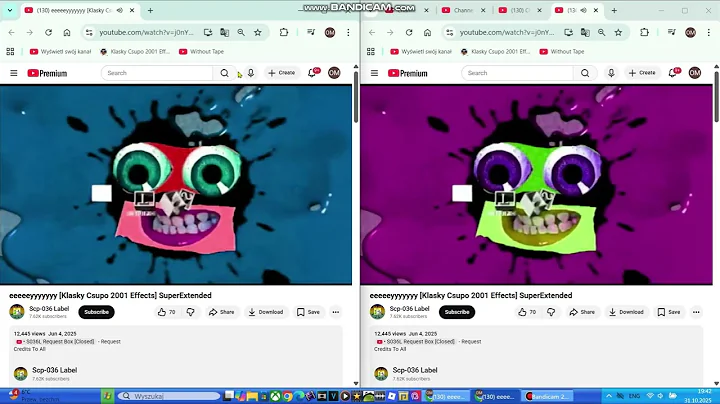Open Xbox app icon on taskbar
This screenshot has width=720, height=404.
point(275,396)
